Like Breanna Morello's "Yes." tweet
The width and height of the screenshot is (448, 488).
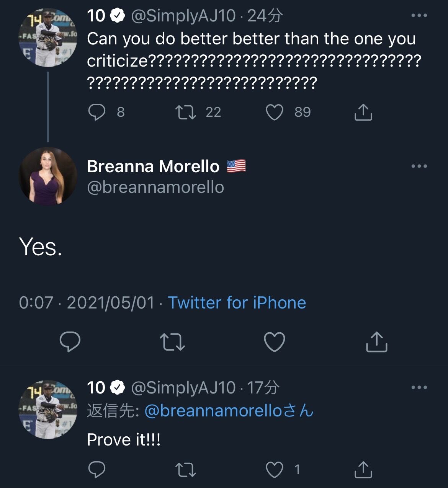point(275,341)
